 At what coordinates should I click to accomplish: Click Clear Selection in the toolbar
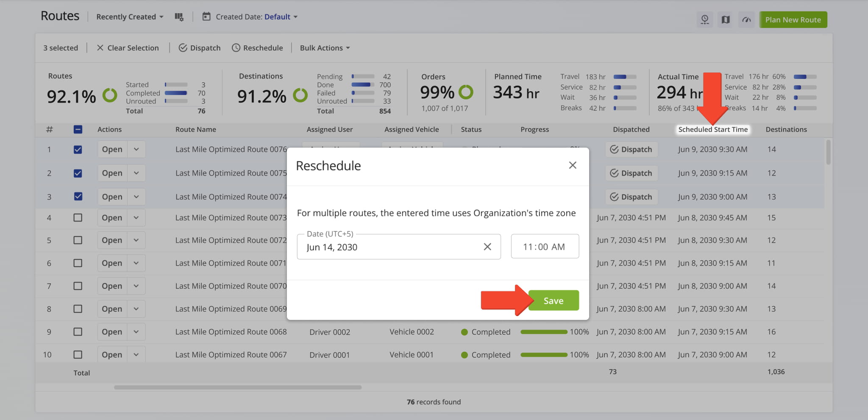pyautogui.click(x=128, y=48)
